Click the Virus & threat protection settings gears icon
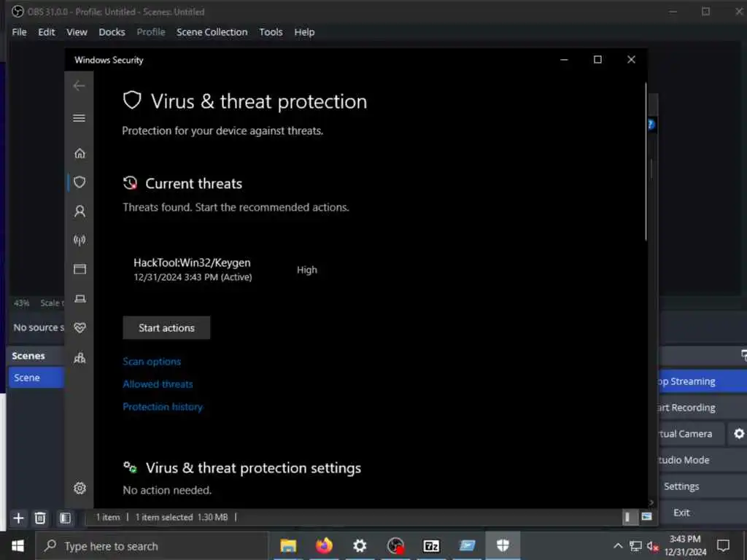This screenshot has width=747, height=560. [130, 467]
